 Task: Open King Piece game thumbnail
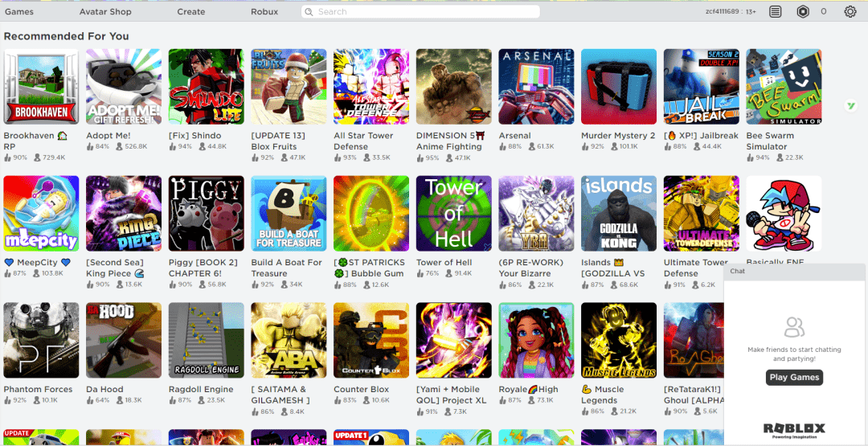[124, 214]
